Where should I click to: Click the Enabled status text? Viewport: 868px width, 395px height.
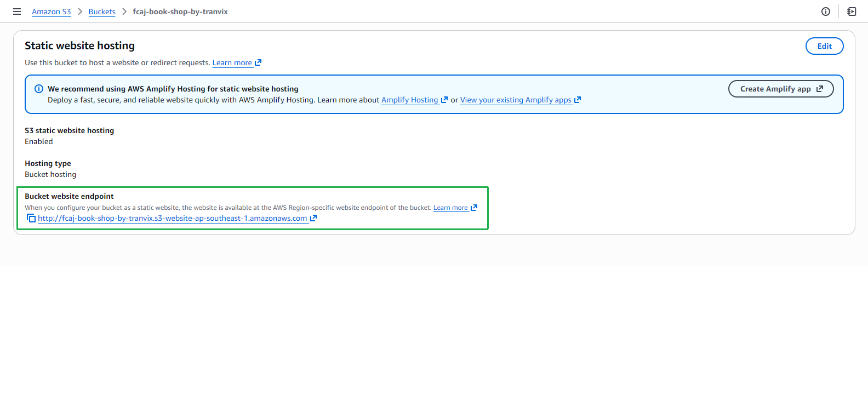[39, 141]
